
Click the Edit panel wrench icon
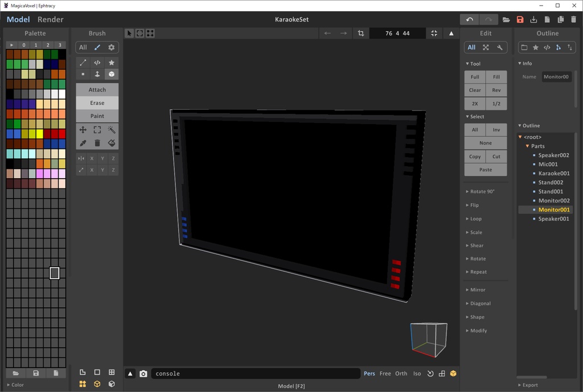point(500,47)
